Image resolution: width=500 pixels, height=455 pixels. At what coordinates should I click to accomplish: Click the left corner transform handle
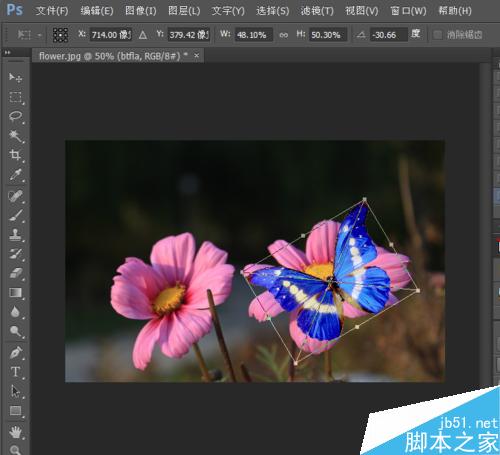[x=242, y=272]
